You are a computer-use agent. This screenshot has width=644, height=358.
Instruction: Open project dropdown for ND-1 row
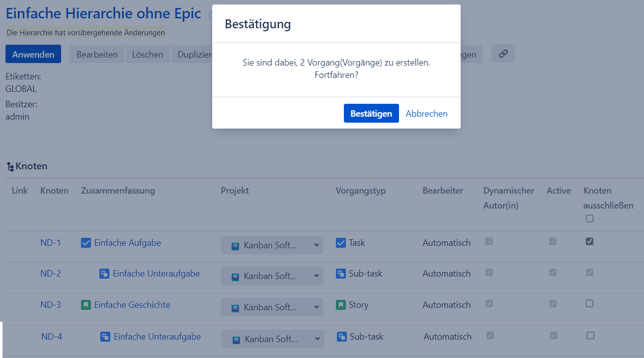click(272, 245)
